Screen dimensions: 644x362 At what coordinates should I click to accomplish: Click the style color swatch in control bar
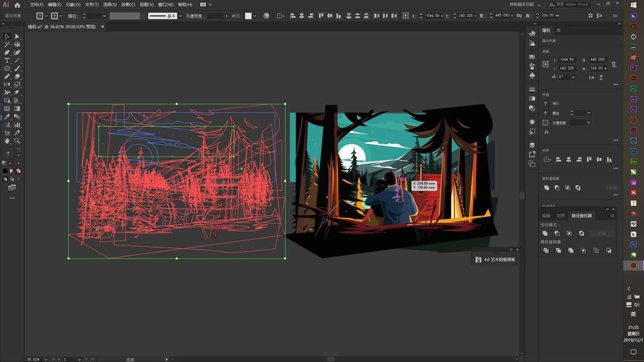pyautogui.click(x=249, y=16)
